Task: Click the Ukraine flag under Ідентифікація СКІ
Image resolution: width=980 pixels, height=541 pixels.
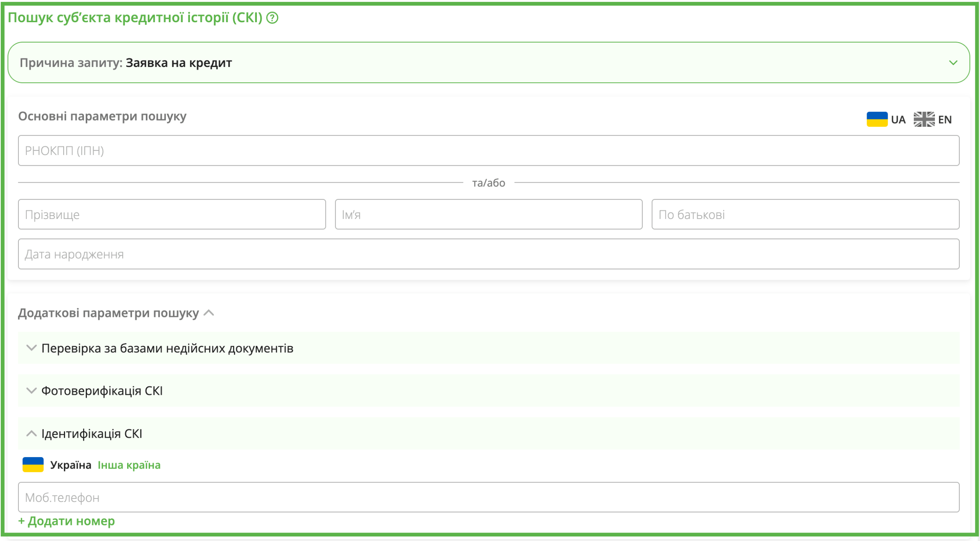Action: 33,465
